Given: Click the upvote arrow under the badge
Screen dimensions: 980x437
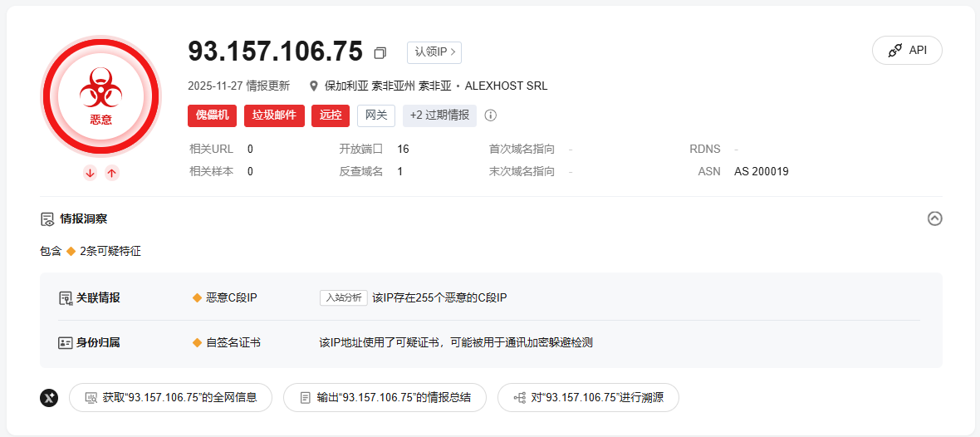Looking at the screenshot, I should click(112, 173).
